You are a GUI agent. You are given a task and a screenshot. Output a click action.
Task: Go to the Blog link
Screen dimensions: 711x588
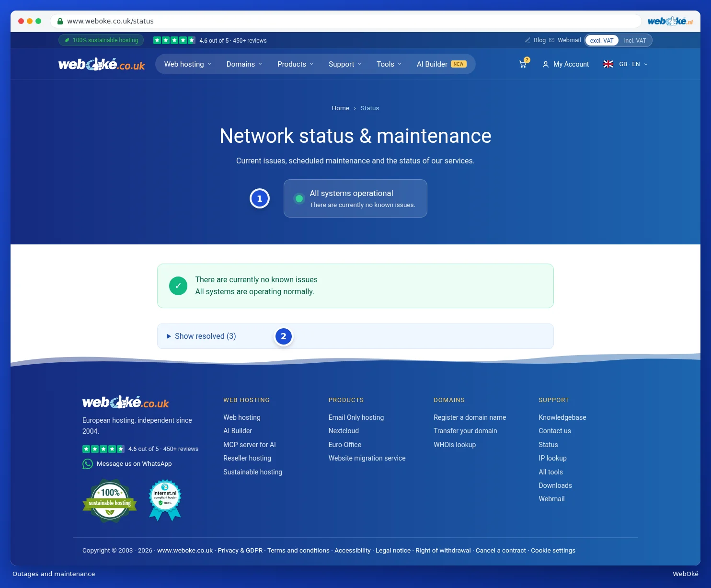click(x=535, y=40)
